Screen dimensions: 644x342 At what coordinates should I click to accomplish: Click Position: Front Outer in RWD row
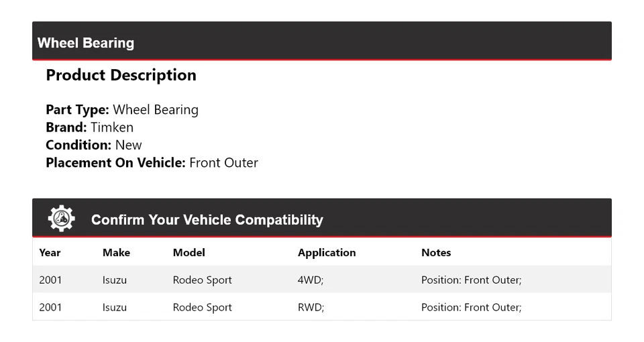(x=471, y=308)
